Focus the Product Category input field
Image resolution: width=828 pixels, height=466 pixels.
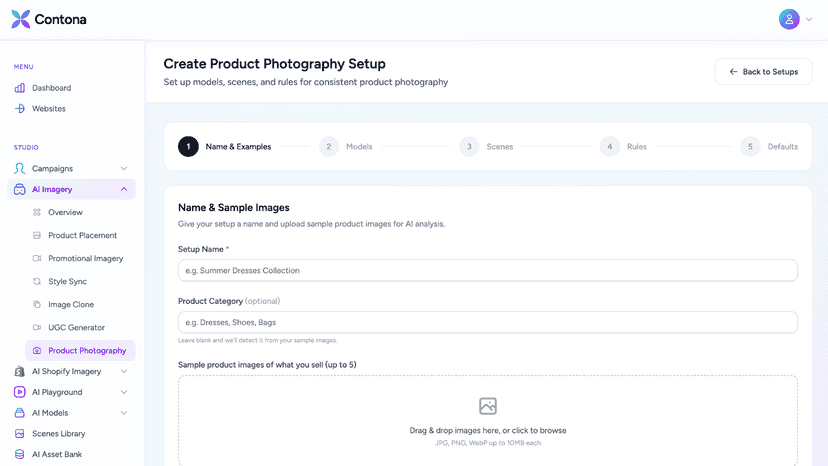click(487, 322)
